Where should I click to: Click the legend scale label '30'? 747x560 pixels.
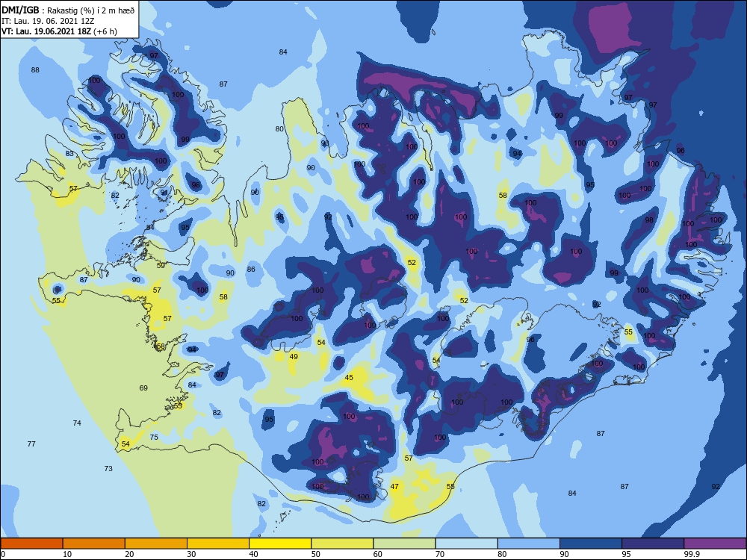tap(191, 554)
